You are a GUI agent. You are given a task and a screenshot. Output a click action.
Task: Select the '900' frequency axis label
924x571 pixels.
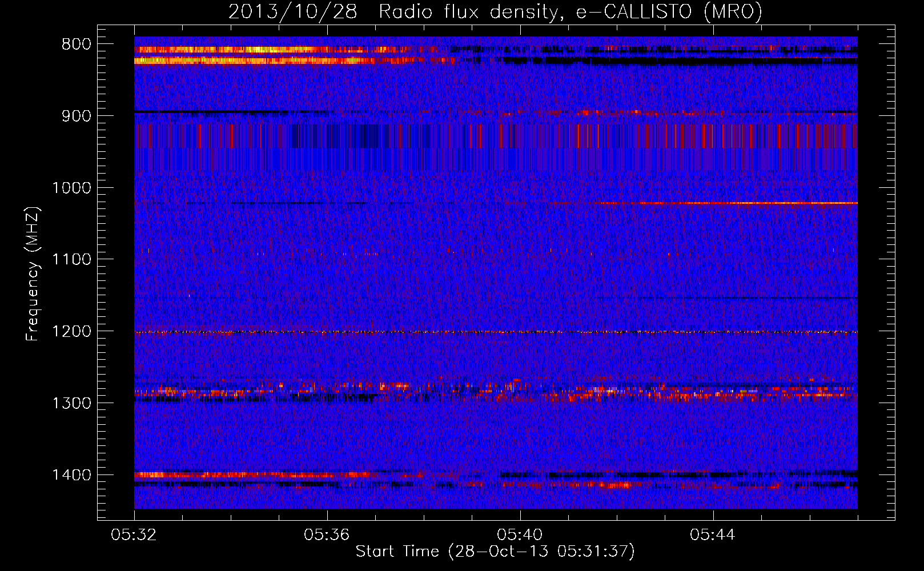77,116
